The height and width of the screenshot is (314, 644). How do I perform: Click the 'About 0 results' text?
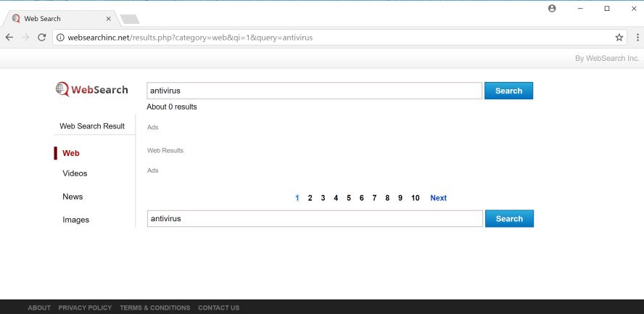coord(172,107)
